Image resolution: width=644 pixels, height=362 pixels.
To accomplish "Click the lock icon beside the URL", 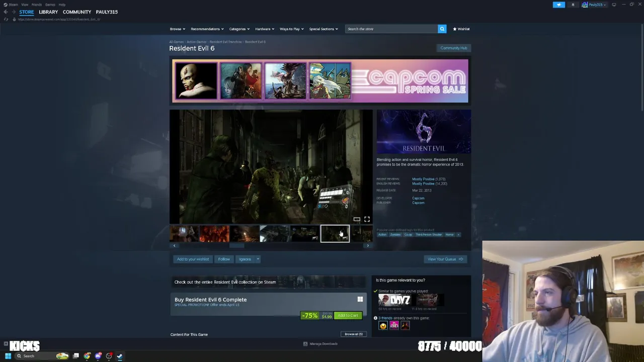I will click(x=14, y=19).
